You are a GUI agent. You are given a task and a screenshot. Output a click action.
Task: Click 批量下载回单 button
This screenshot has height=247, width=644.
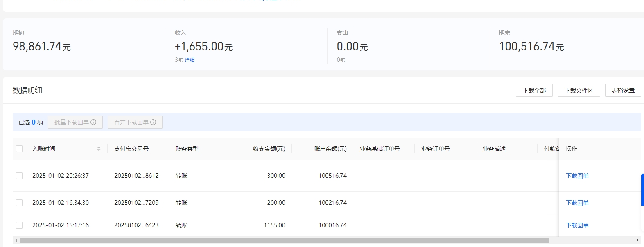tap(72, 122)
